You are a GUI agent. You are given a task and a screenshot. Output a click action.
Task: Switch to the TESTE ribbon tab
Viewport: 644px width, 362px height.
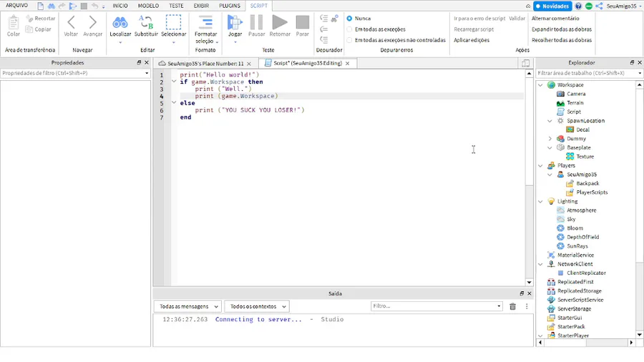176,6
